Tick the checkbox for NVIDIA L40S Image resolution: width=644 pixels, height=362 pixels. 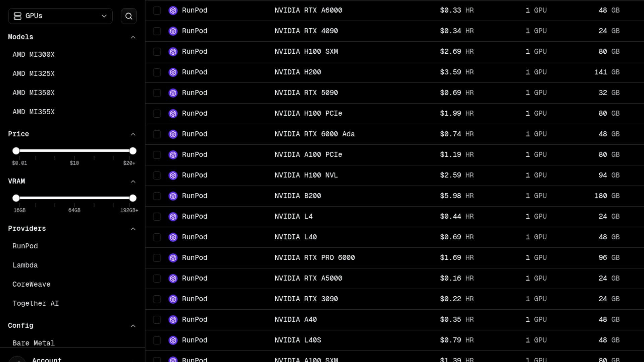coord(157,341)
